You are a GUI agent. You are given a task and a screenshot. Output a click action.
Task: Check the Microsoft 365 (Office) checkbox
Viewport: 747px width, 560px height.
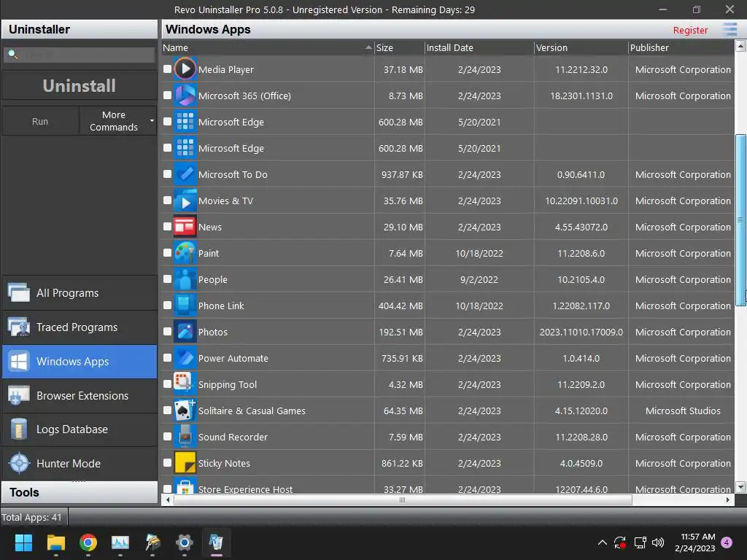pos(167,96)
